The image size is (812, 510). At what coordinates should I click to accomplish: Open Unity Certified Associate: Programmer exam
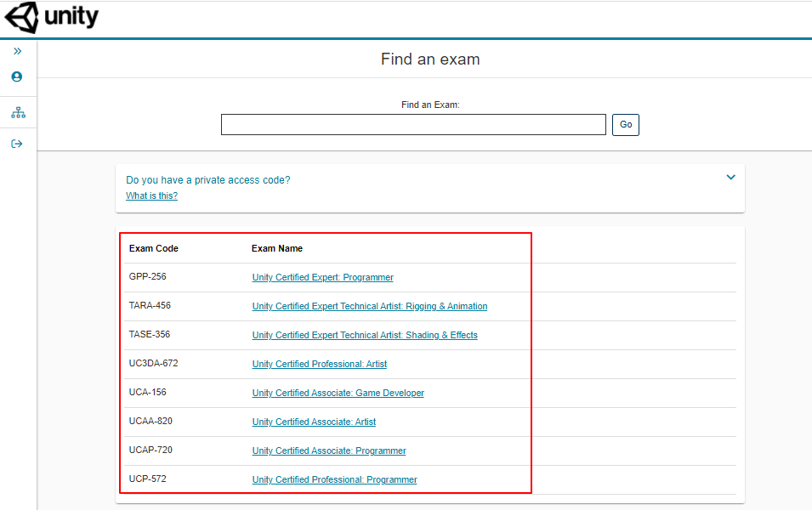pos(329,450)
